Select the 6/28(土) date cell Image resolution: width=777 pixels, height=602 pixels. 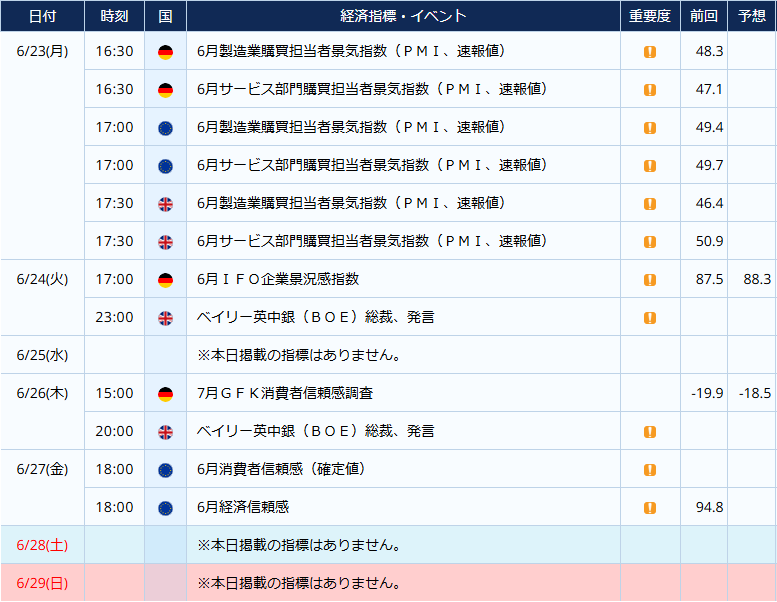[x=42, y=546]
